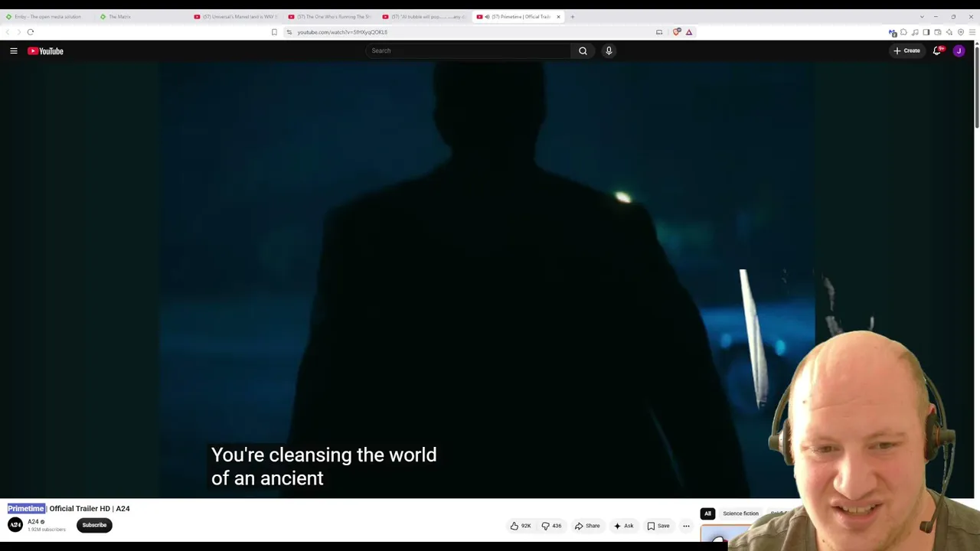Click the search magnifier button

tap(583, 51)
